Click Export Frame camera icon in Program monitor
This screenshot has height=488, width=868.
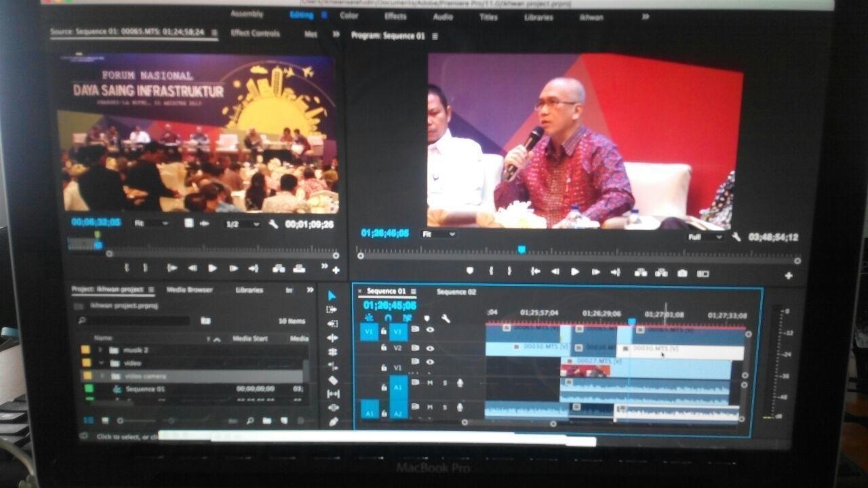(682, 273)
